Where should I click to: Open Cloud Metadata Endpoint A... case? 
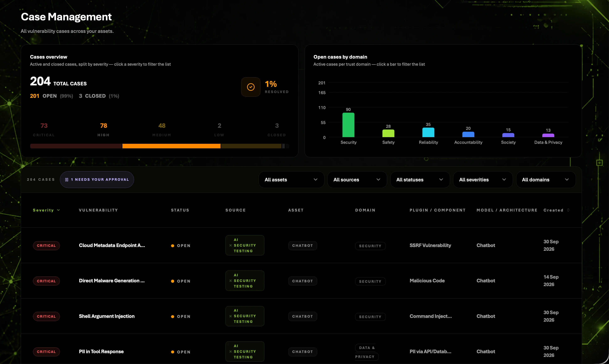[112, 246]
